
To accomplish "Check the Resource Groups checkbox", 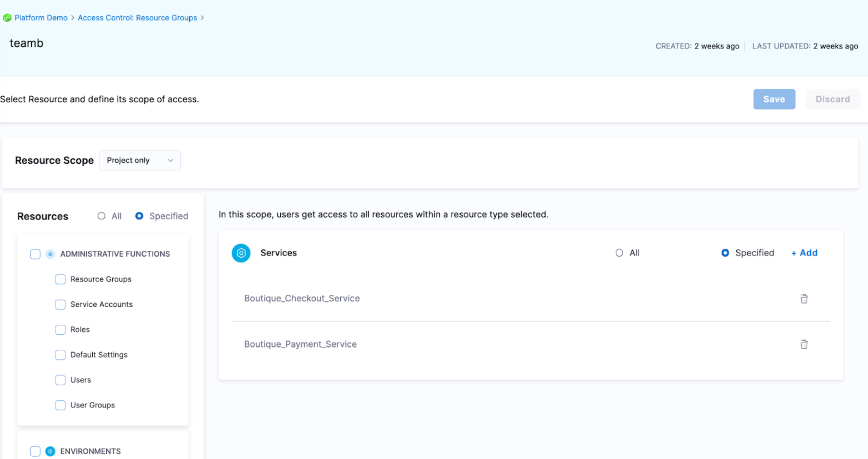I will (x=60, y=279).
